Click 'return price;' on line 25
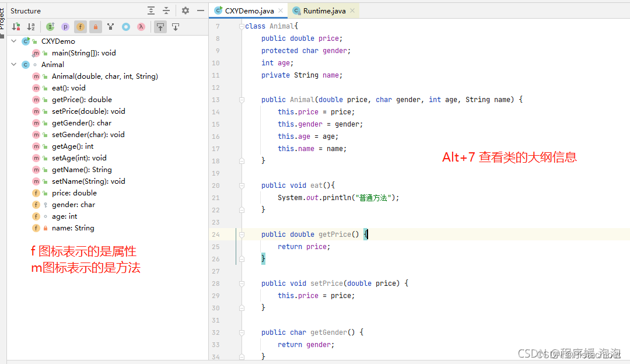 304,247
